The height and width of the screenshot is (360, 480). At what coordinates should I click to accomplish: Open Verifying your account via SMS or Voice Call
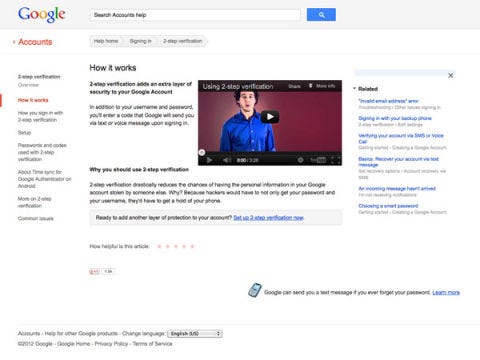tap(401, 138)
